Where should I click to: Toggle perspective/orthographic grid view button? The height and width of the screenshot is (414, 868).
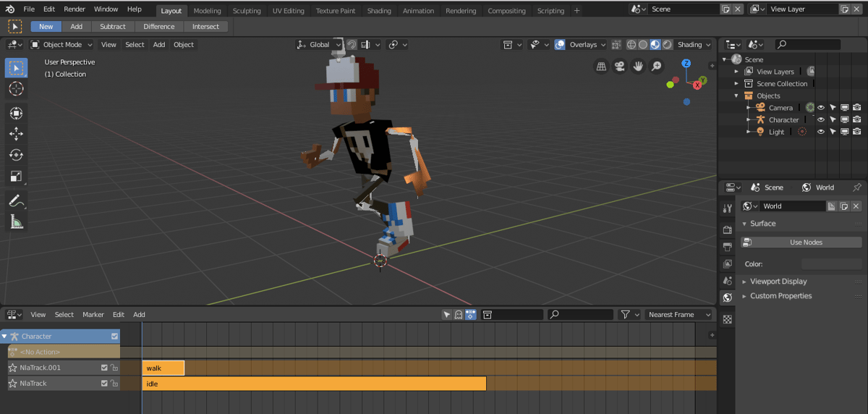tap(601, 67)
